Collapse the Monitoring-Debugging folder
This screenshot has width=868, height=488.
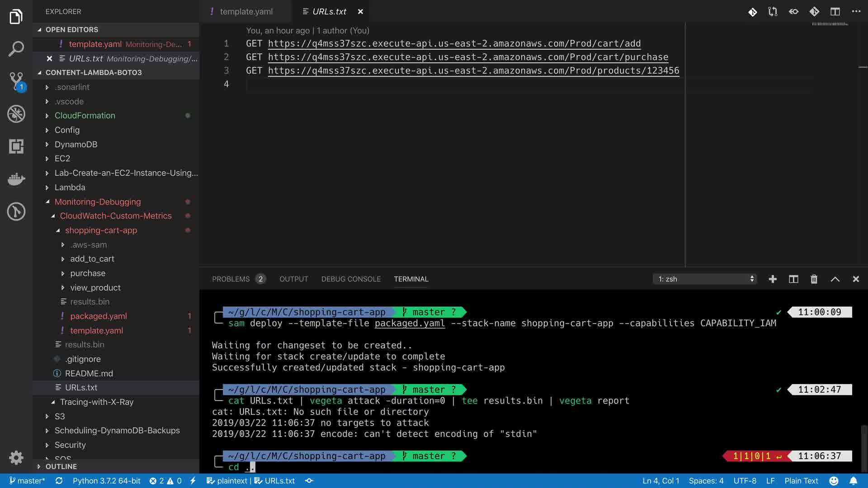[97, 202]
